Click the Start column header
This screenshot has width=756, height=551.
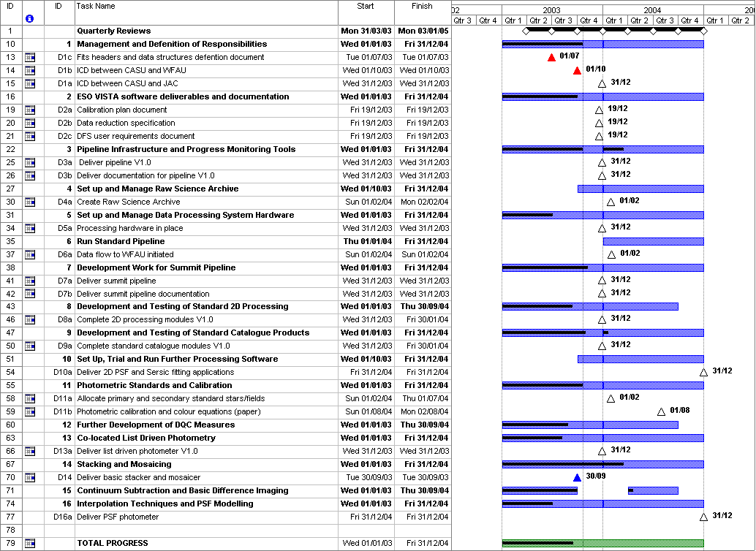point(366,7)
